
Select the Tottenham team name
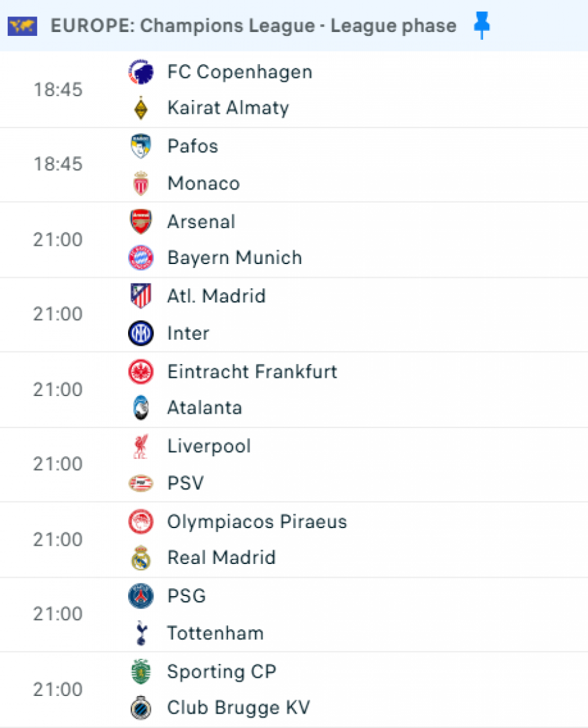(x=215, y=633)
